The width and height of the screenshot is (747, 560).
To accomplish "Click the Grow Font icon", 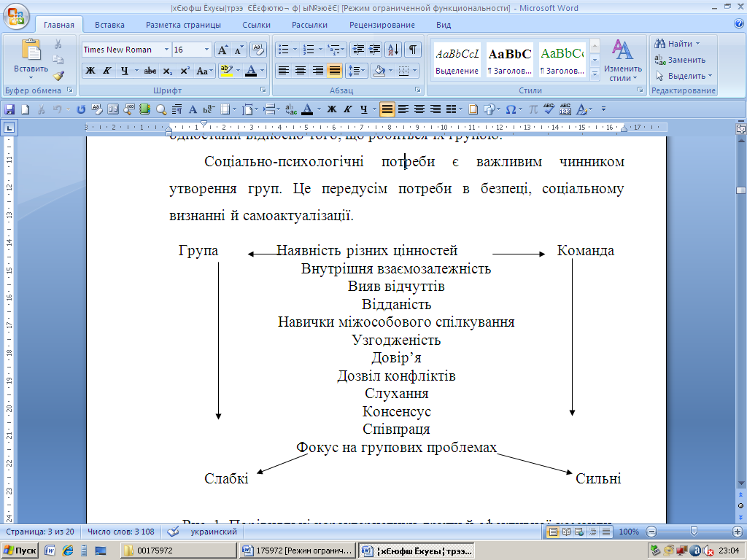I will pos(222,50).
